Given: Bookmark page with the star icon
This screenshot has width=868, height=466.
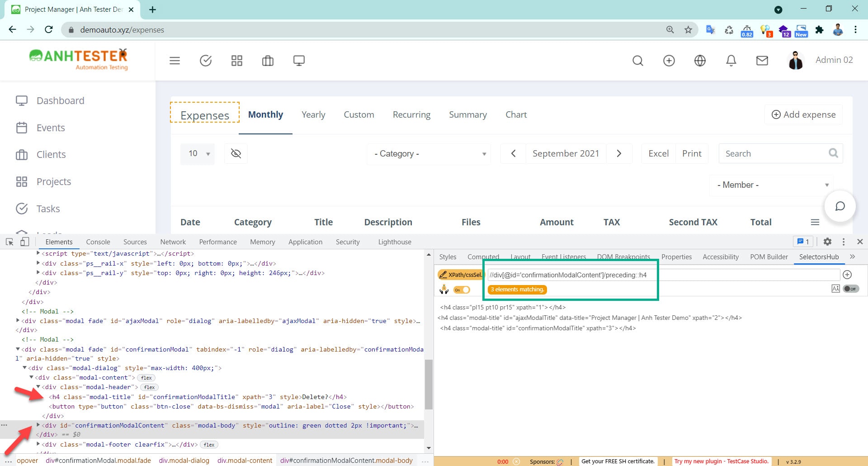Looking at the screenshot, I should click(x=688, y=30).
